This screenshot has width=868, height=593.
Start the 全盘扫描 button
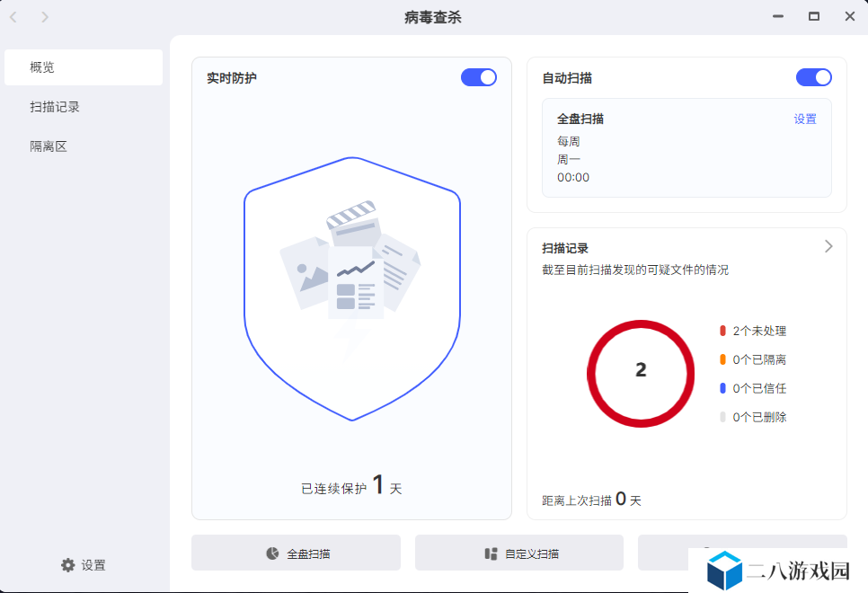[297, 553]
